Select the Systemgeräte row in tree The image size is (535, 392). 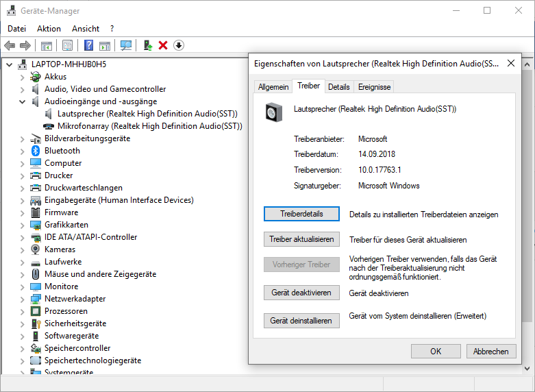[69, 371]
